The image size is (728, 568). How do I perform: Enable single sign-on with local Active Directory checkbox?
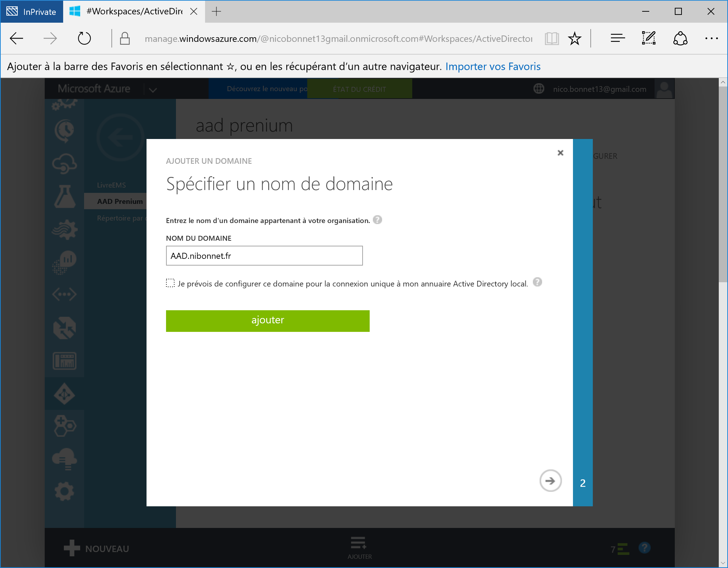(x=170, y=283)
